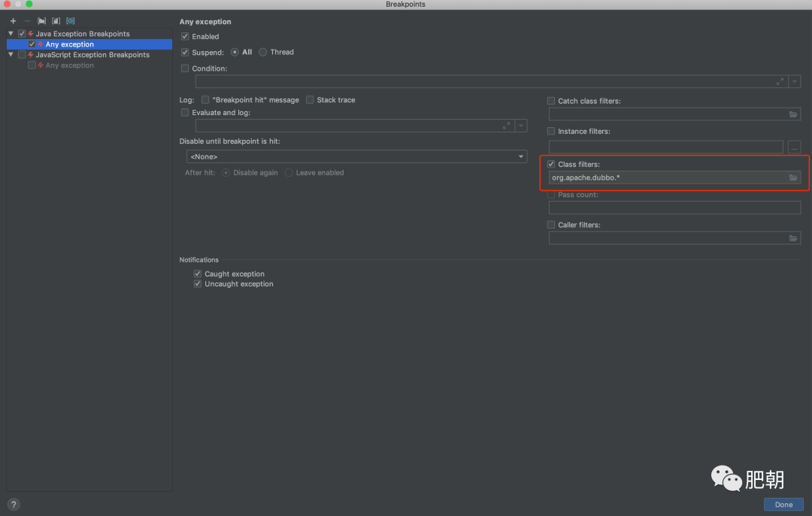Close the Breakpoints window red button
The height and width of the screenshot is (516, 812).
point(8,5)
